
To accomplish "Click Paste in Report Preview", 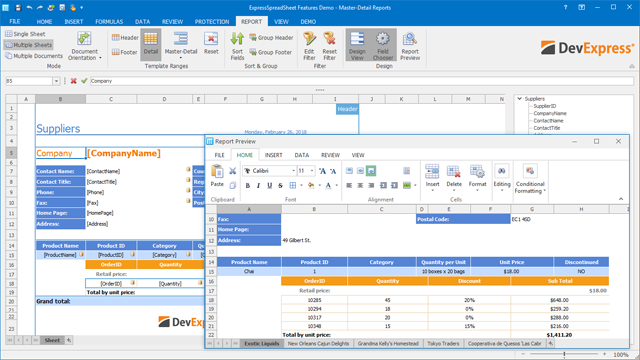I will (x=217, y=176).
